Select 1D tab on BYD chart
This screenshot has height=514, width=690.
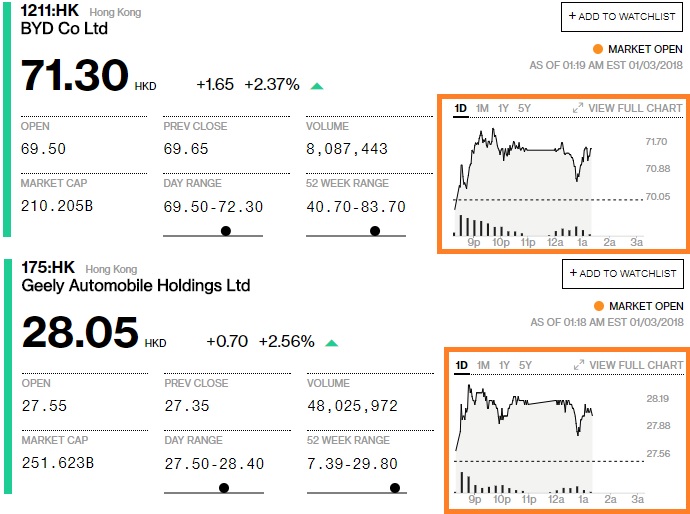[x=461, y=108]
